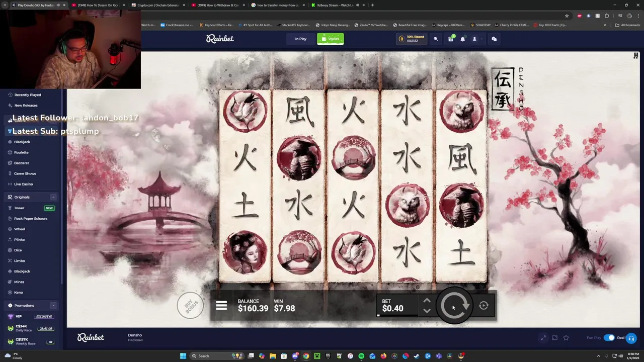Switch to the Crypto.com Onchain Extension tab
Image resolution: width=644 pixels, height=362 pixels.
point(157,5)
